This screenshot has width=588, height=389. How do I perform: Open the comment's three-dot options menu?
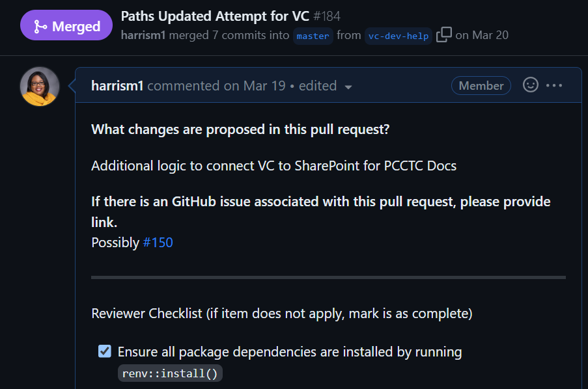(554, 85)
